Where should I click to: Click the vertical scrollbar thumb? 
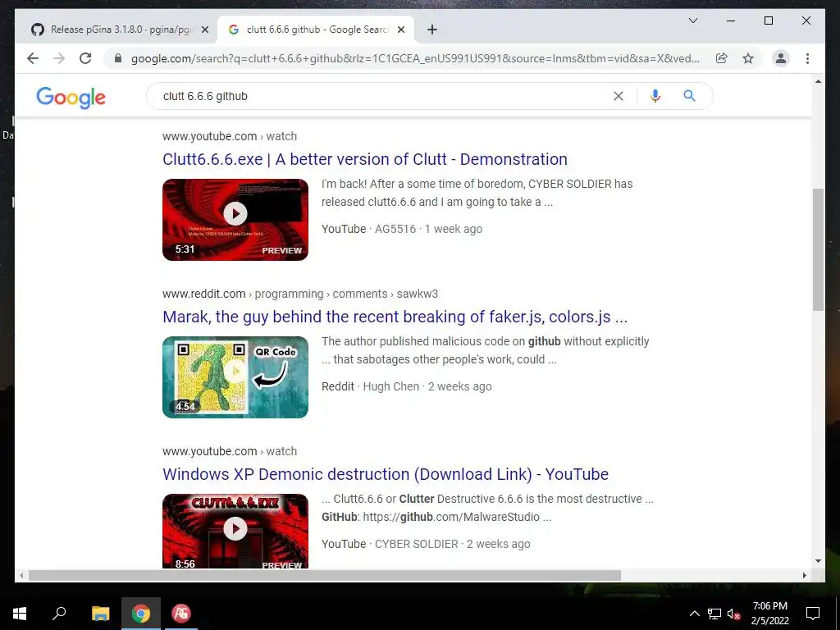pos(818,249)
